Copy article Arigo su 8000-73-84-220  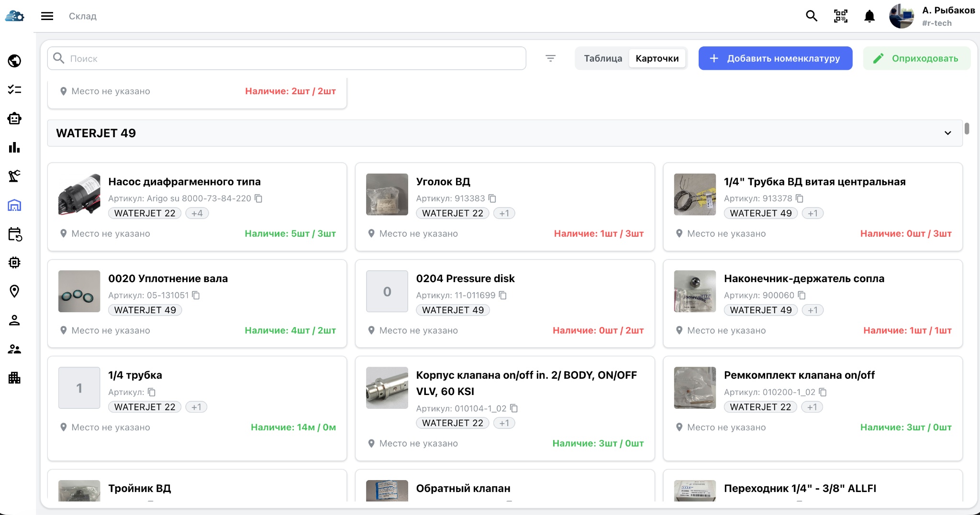(x=258, y=198)
